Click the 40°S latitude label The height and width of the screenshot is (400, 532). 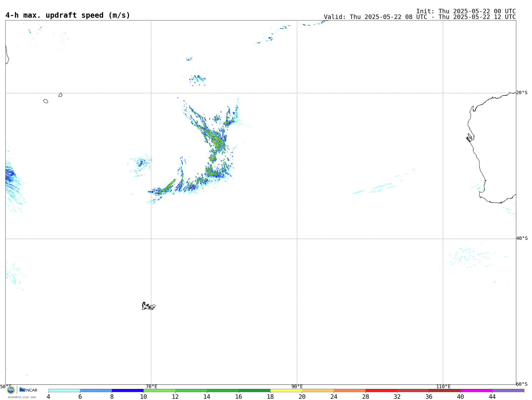[x=522, y=238]
